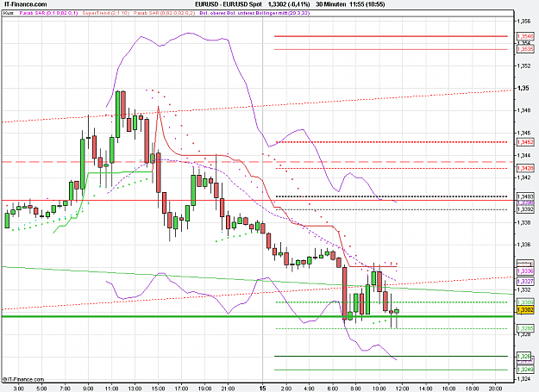The image size is (539, 392).
Task: Click the IT-Finance.com title text
Action: pyautogui.click(x=25, y=4)
